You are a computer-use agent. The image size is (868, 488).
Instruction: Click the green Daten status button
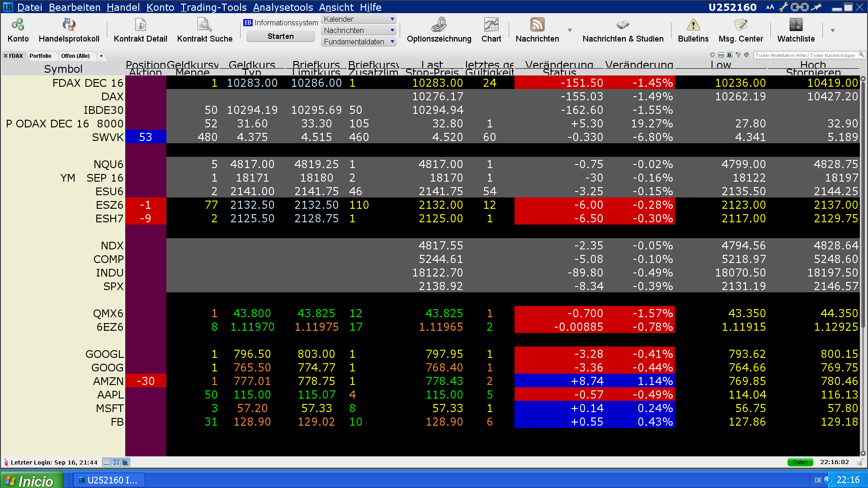800,462
